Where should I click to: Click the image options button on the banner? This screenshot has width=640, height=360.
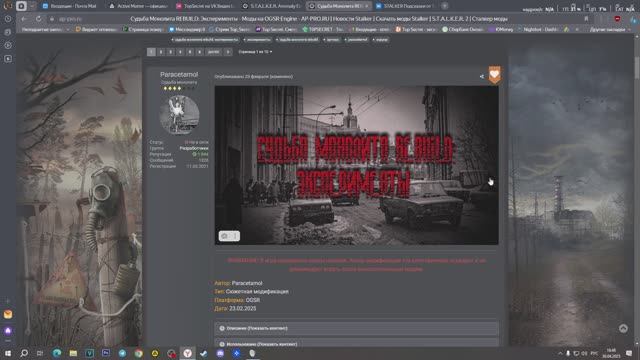229,236
